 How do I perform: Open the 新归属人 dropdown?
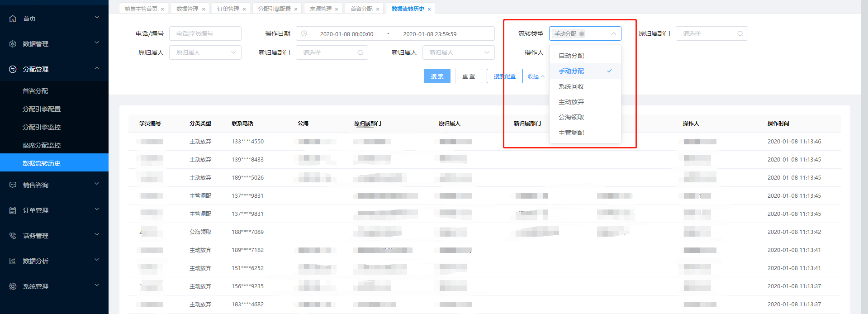click(x=459, y=52)
